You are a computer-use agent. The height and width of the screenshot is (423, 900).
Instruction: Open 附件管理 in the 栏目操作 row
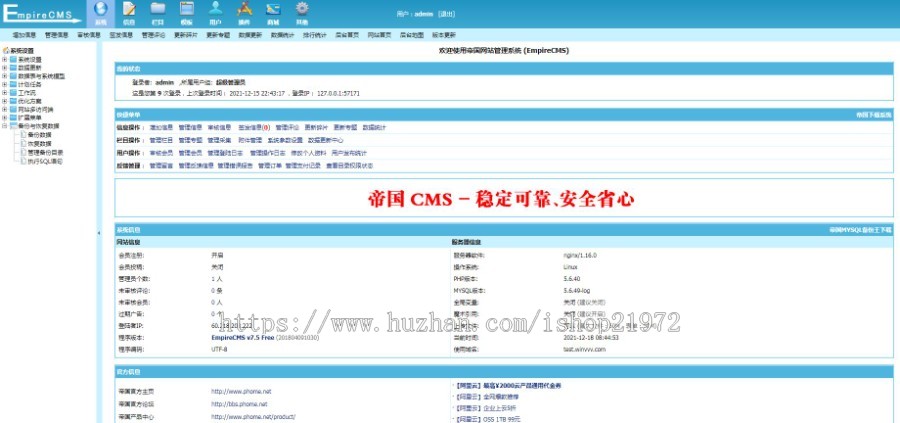250,140
